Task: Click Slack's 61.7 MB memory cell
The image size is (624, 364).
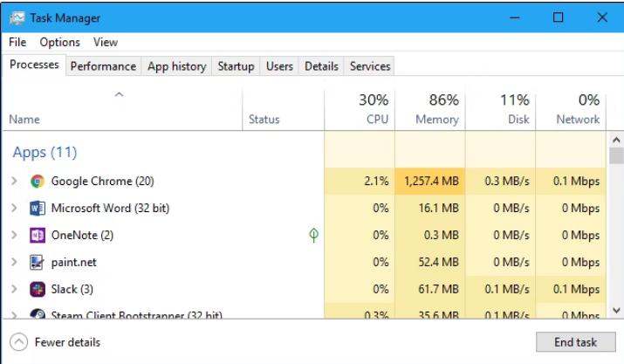Action: [429, 289]
